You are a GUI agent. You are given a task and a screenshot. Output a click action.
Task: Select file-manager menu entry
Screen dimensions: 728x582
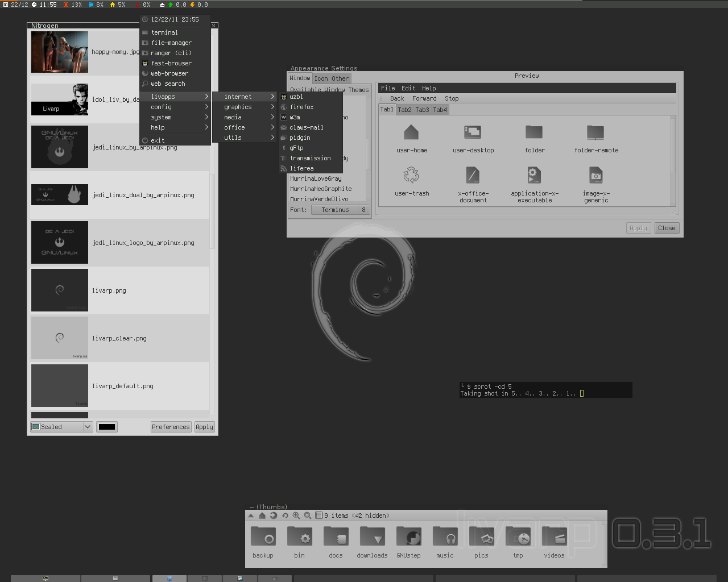click(175, 43)
